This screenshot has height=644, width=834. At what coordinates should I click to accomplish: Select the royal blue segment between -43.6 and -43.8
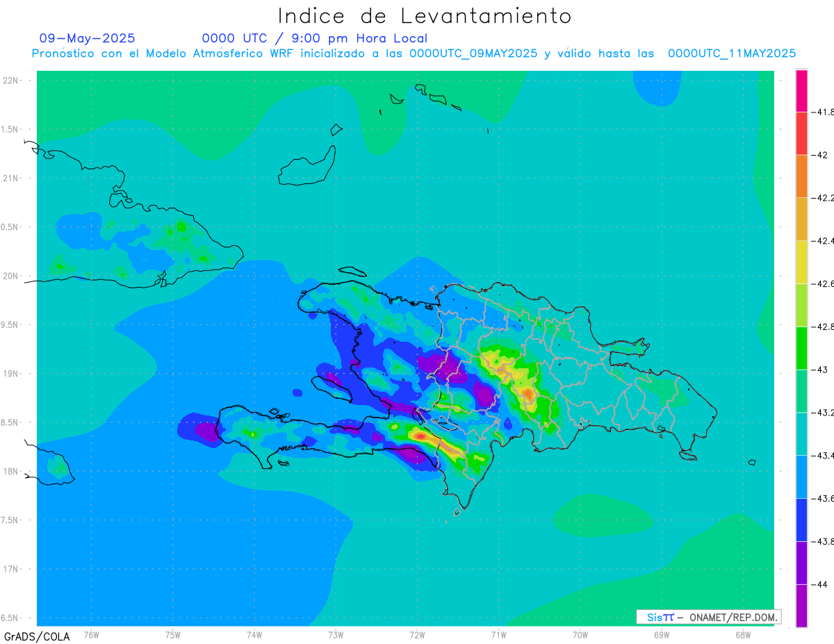pos(801,520)
